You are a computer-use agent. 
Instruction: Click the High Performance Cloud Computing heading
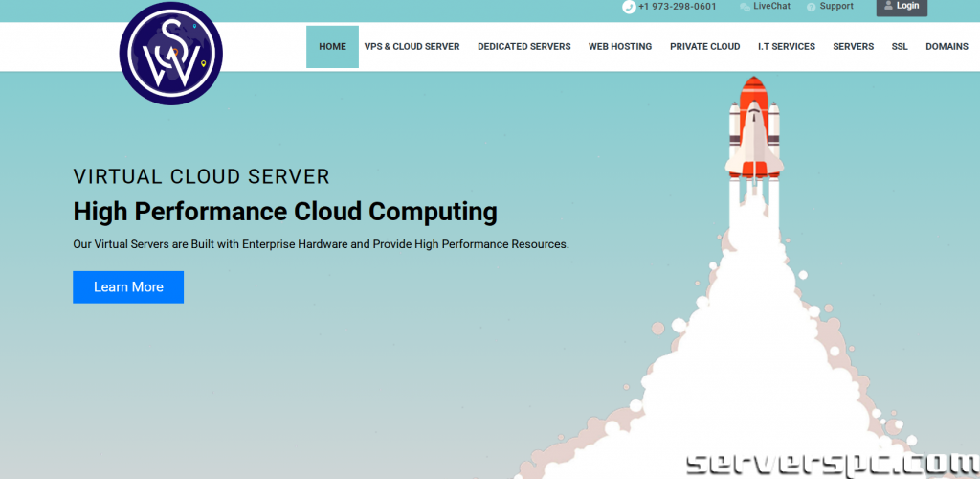[x=285, y=211]
